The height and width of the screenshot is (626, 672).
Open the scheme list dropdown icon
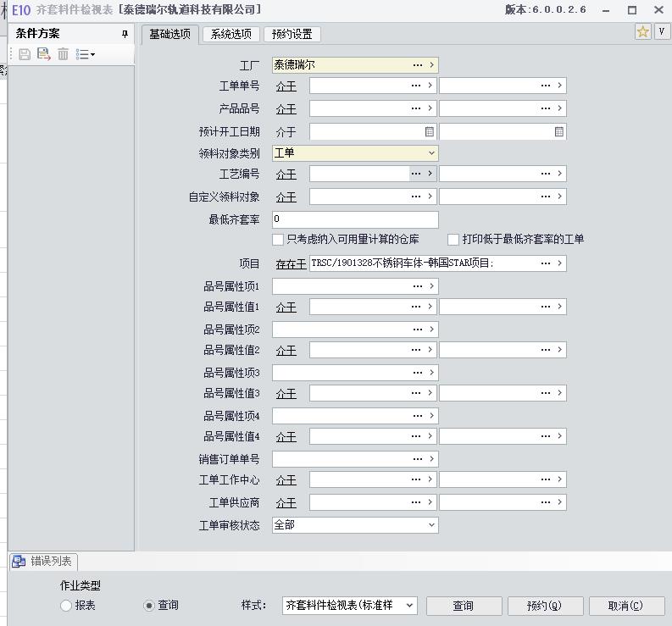tap(85, 54)
